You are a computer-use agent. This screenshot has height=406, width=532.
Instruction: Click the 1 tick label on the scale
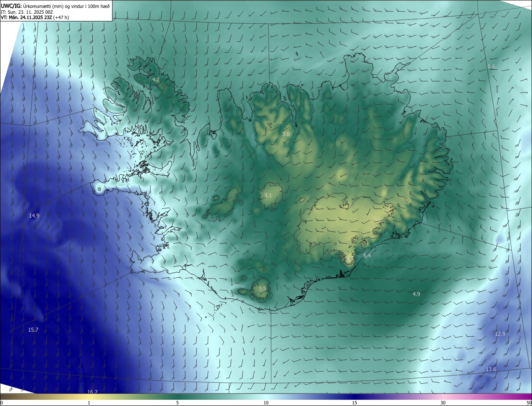(89, 403)
